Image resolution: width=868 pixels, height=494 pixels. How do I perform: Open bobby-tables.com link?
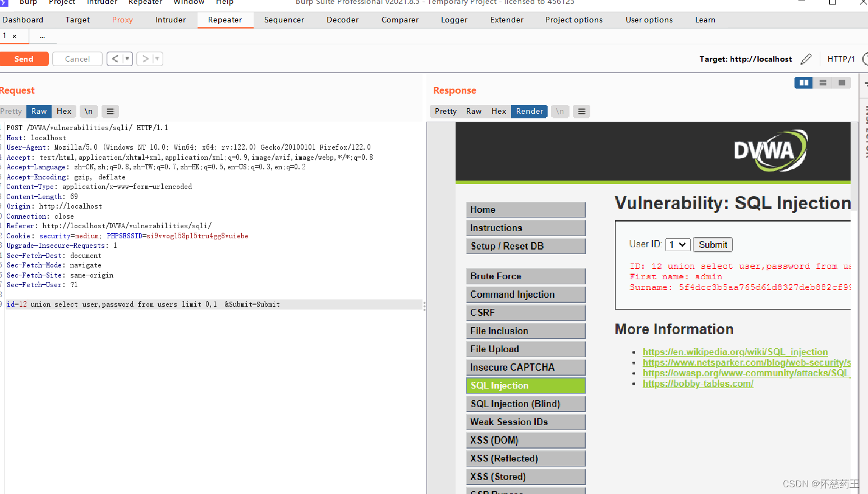click(x=698, y=384)
